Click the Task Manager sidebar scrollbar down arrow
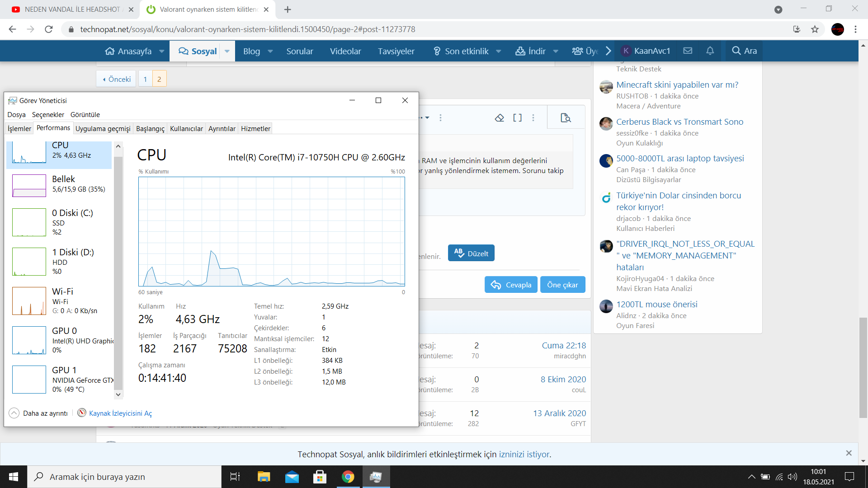The image size is (868, 488). pyautogui.click(x=118, y=394)
